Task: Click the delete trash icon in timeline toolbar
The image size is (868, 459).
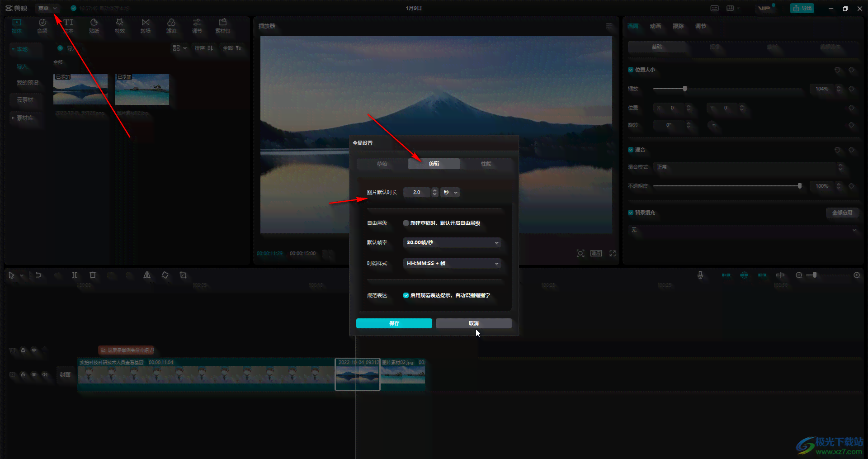Action: (x=93, y=275)
